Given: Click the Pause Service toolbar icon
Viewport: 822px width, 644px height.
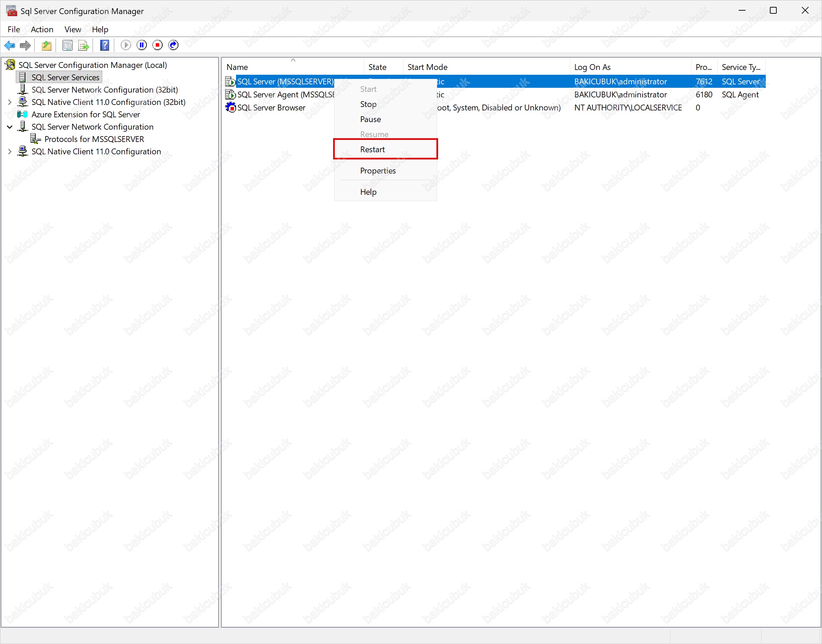Looking at the screenshot, I should click(142, 45).
